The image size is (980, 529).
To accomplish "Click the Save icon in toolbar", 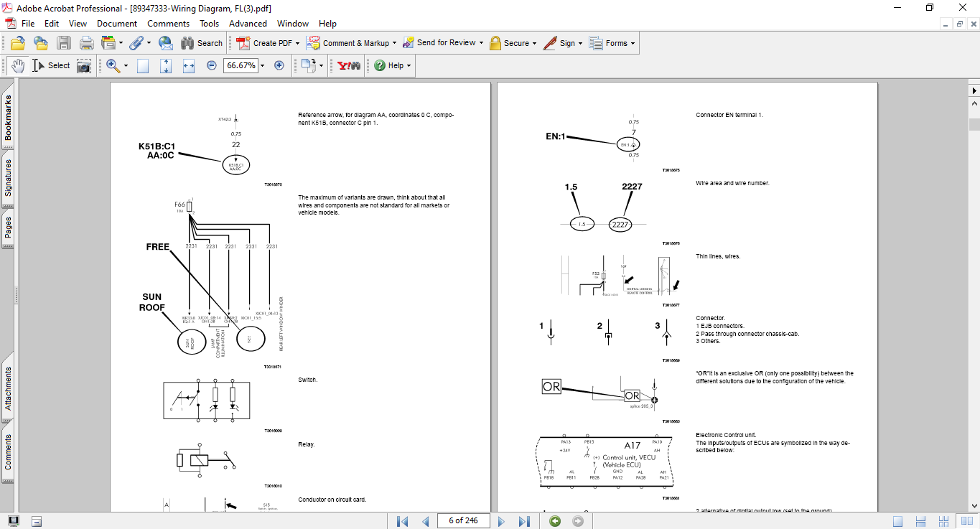I will click(64, 43).
